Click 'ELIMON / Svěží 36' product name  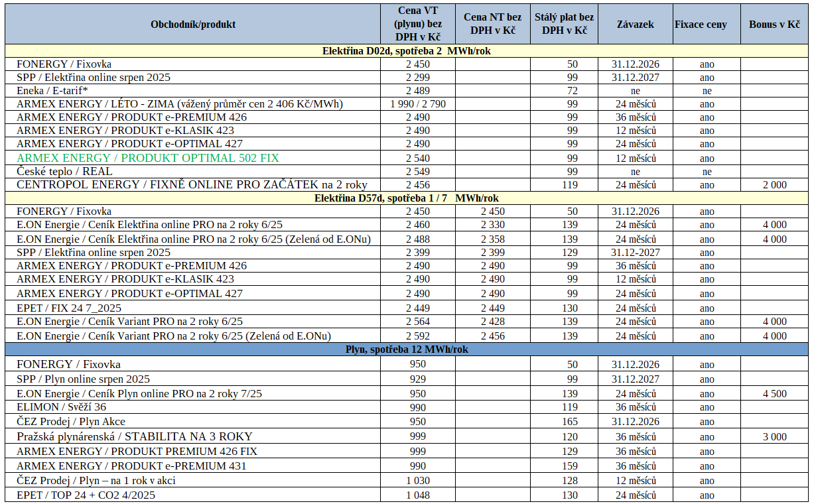[61, 407]
